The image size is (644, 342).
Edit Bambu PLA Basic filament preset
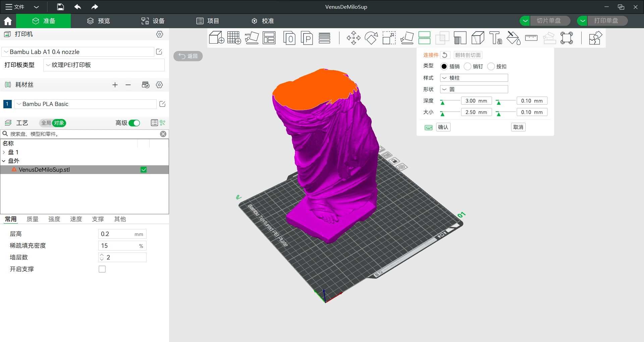[162, 104]
